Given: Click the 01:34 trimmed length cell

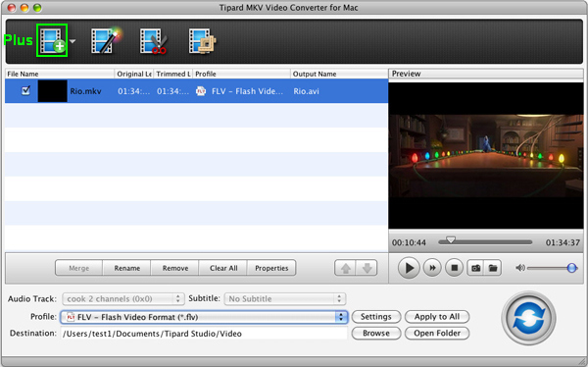Looking at the screenshot, I should [173, 91].
